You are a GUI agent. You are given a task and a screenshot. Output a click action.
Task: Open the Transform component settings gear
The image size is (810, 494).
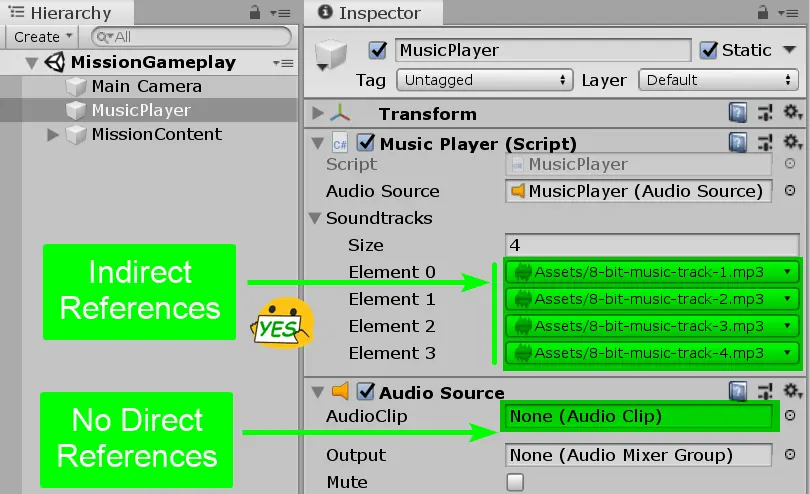[x=792, y=114]
